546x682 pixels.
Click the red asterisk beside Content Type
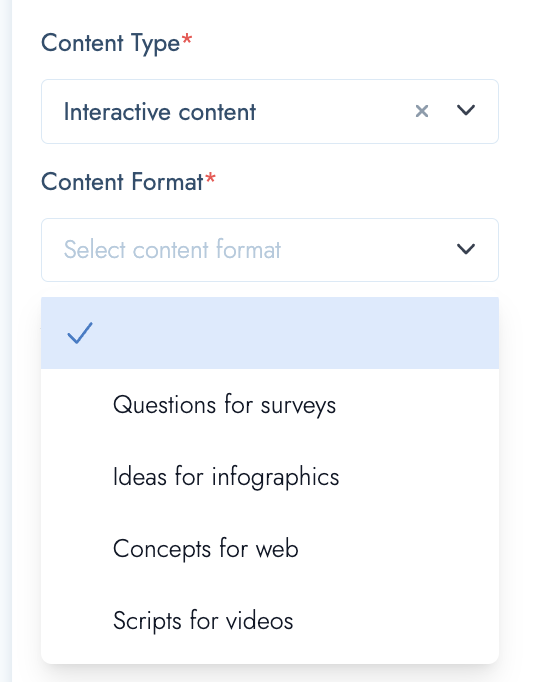(x=187, y=39)
